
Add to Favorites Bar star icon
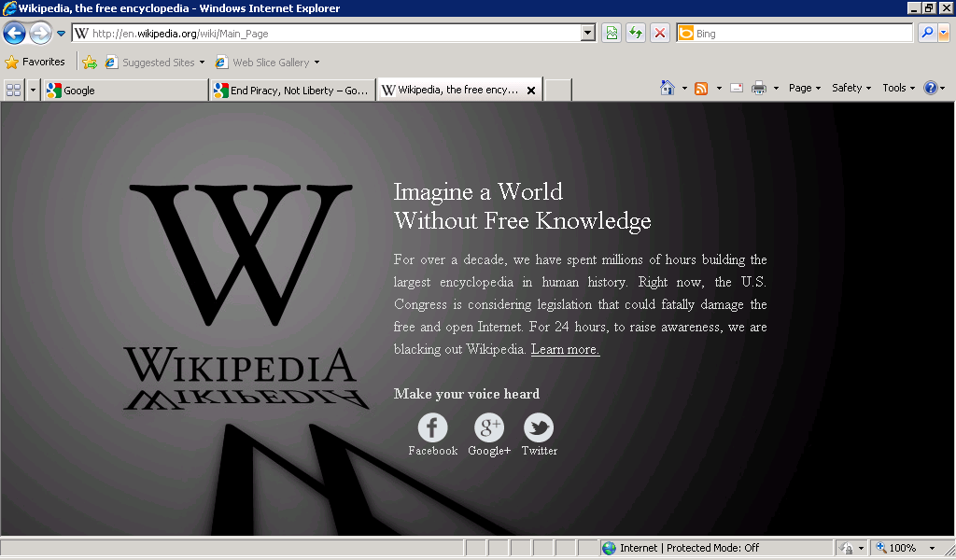coord(90,63)
